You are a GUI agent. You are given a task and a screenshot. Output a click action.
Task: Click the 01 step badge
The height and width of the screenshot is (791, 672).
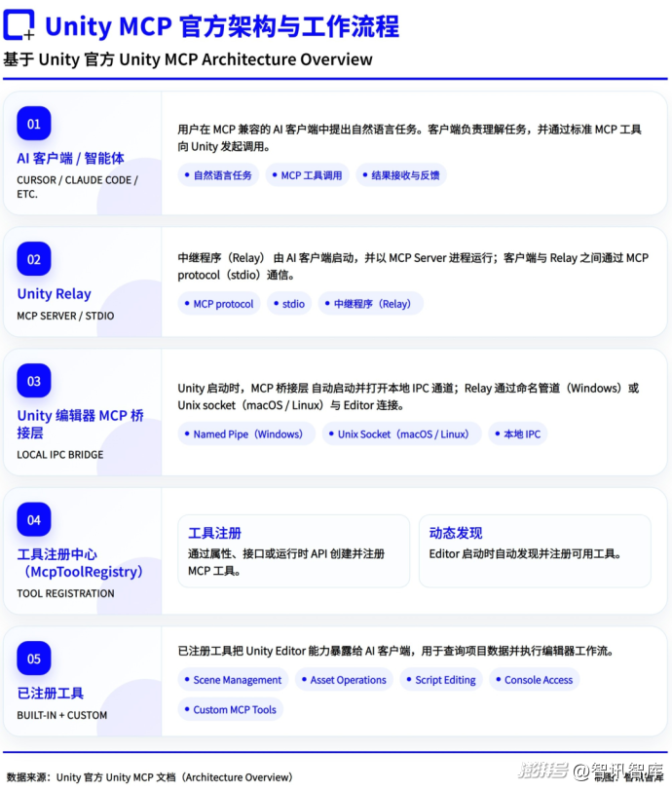(x=34, y=123)
